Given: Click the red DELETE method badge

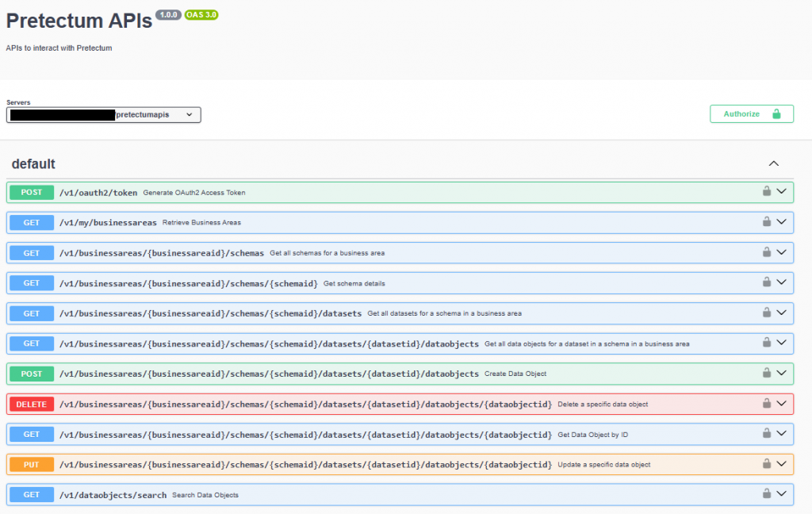Looking at the screenshot, I should click(x=32, y=405).
